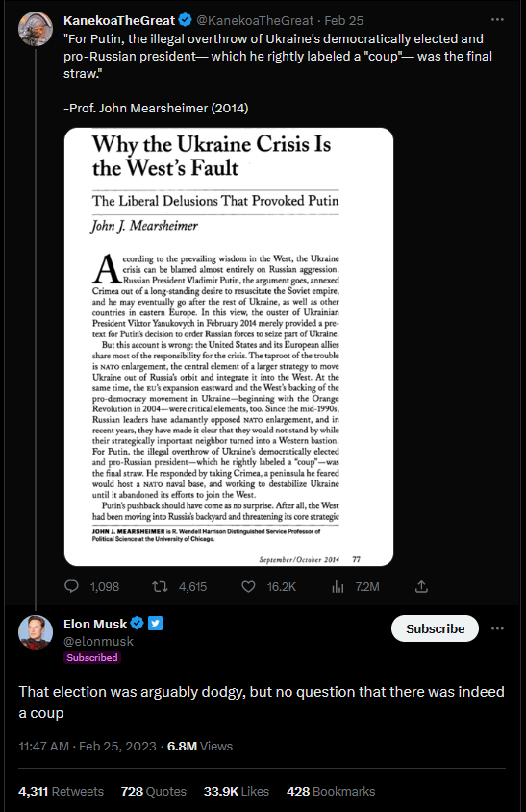Click the @elonmusk handle
This screenshot has width=526, height=812.
tap(98, 641)
